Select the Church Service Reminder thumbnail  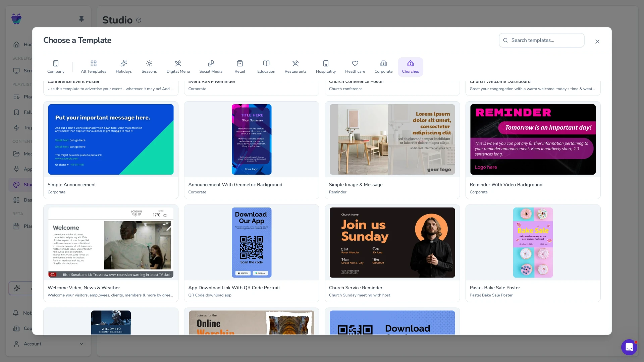pyautogui.click(x=392, y=243)
